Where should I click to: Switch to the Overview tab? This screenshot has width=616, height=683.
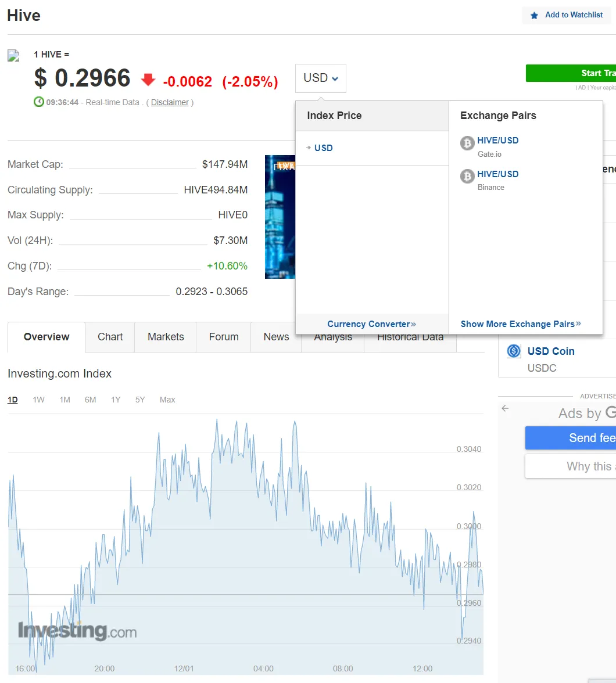46,337
